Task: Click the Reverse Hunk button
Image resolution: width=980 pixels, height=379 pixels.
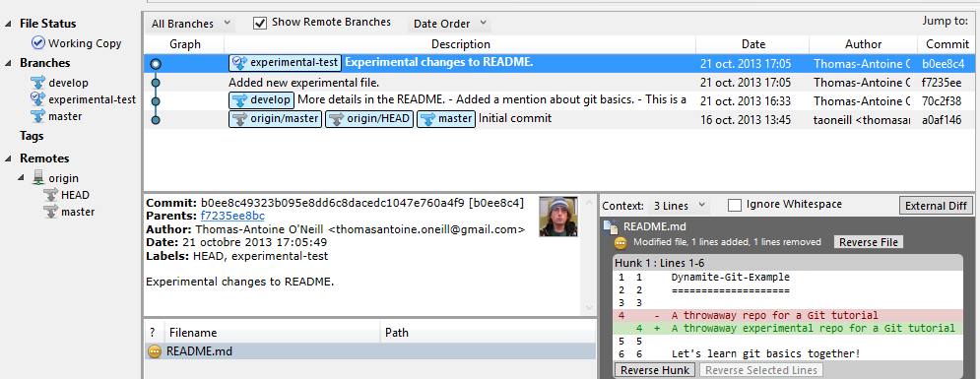Action: click(x=655, y=369)
